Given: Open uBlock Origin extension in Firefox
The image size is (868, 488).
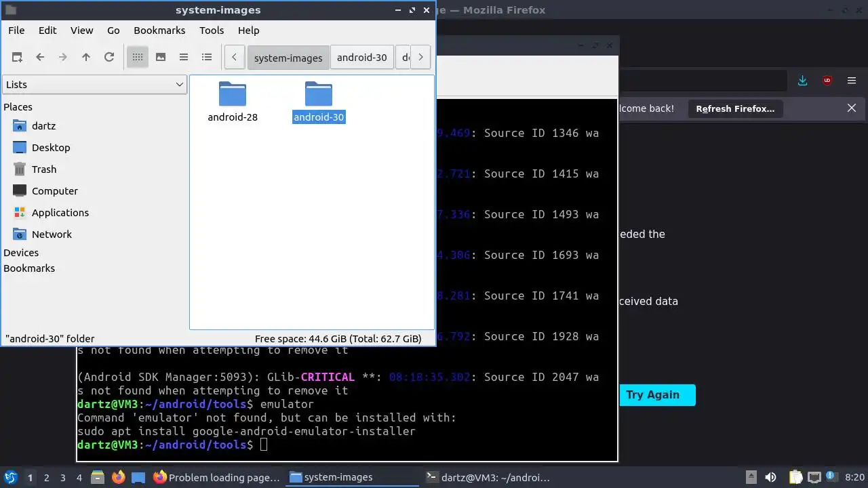Looking at the screenshot, I should (x=827, y=81).
